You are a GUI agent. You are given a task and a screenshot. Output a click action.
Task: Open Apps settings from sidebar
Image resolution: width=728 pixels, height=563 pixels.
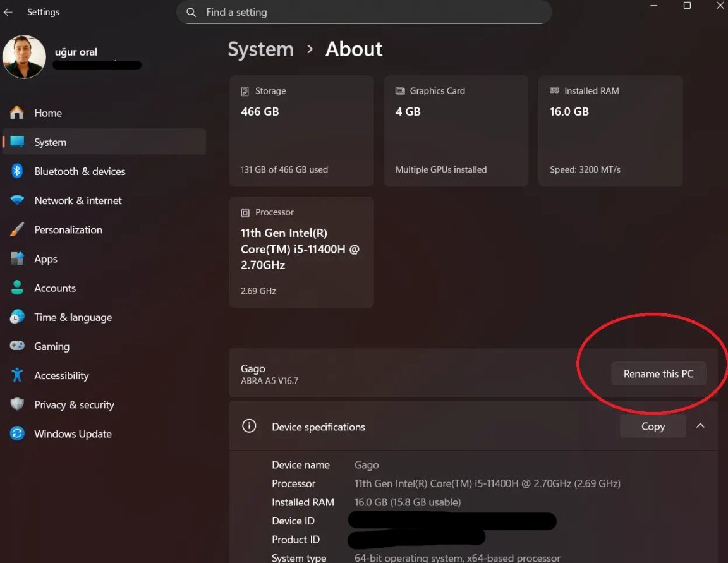pyautogui.click(x=45, y=258)
